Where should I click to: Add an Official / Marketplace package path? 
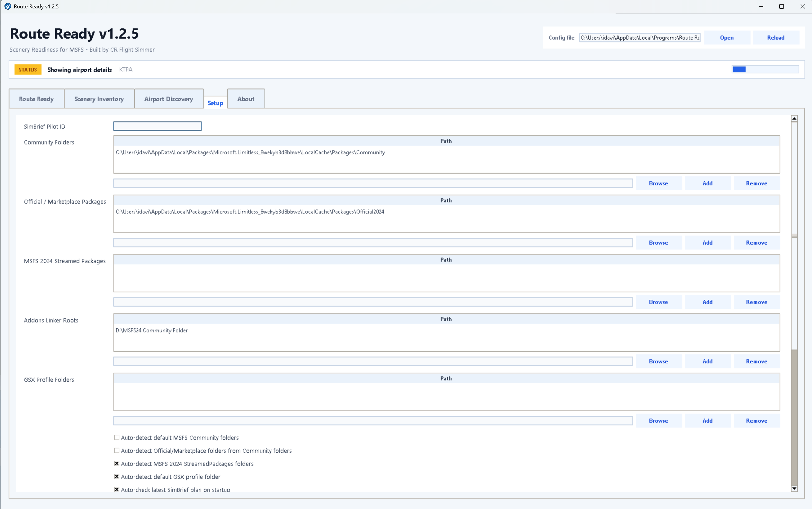coord(707,243)
